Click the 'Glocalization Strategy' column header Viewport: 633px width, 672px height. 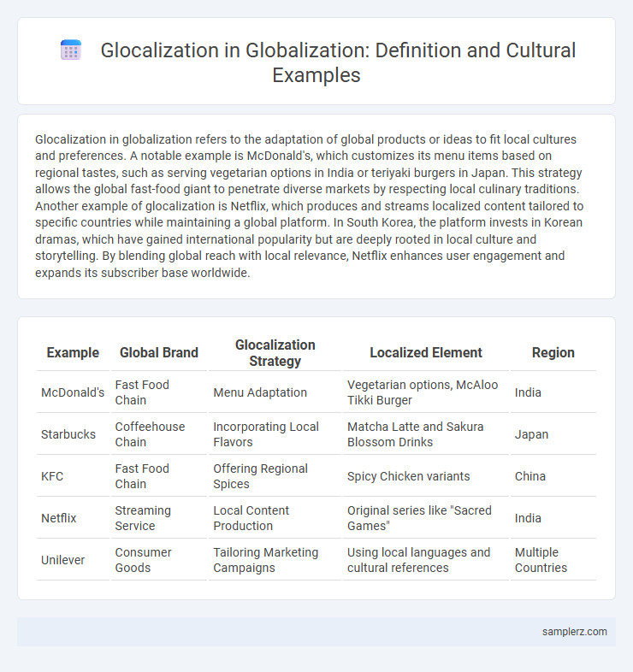point(275,353)
